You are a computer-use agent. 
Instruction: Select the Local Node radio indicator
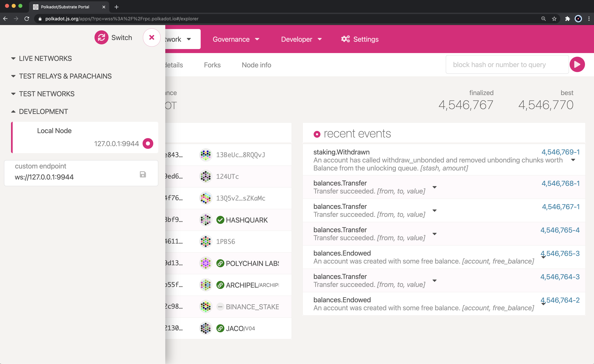pyautogui.click(x=148, y=144)
